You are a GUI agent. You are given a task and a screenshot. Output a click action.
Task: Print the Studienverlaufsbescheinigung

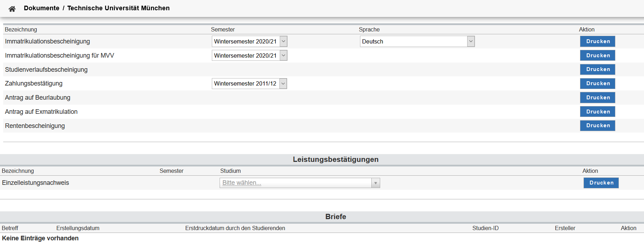(x=597, y=69)
